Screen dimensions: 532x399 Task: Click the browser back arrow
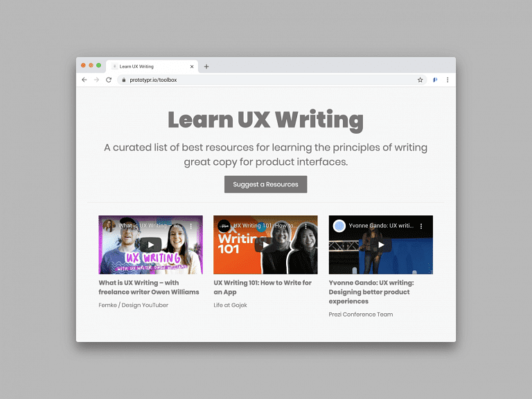click(84, 80)
